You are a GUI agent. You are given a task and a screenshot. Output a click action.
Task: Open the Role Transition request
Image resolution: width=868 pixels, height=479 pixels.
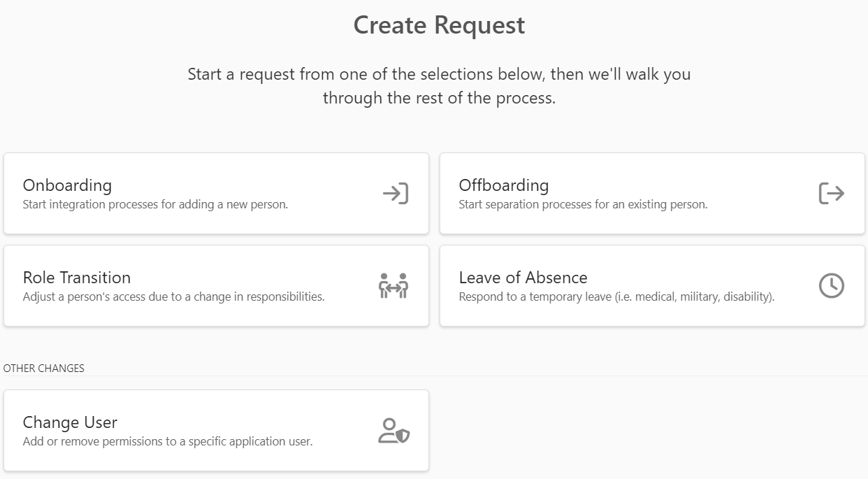click(x=77, y=278)
